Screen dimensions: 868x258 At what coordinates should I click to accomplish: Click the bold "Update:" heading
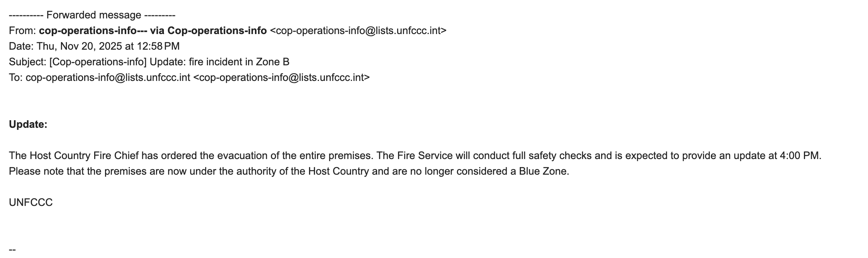(28, 125)
